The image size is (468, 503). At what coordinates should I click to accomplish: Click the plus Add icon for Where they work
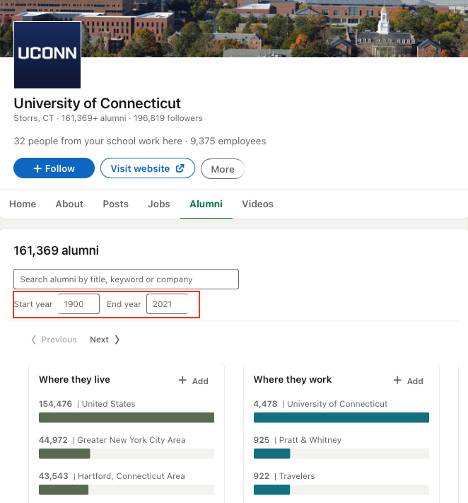(397, 380)
